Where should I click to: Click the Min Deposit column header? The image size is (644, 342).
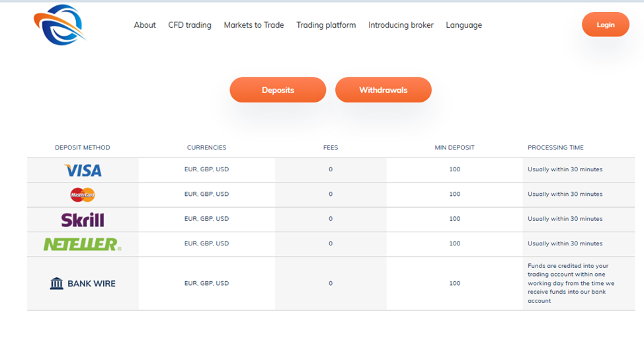pyautogui.click(x=454, y=148)
